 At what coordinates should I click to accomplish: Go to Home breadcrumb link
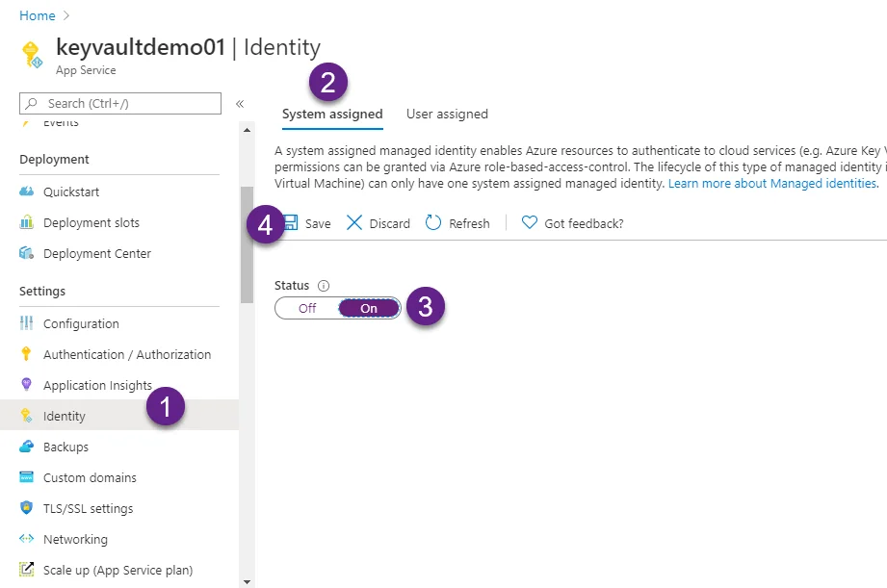coord(38,15)
